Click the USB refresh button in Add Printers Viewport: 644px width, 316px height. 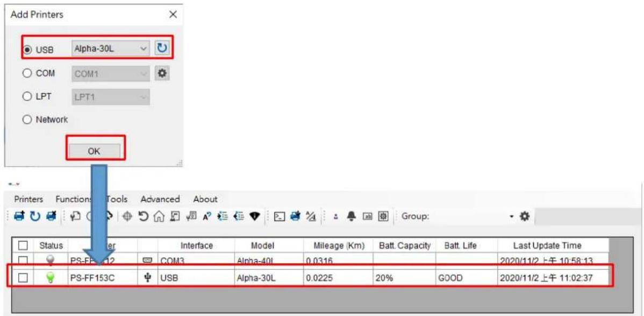162,48
